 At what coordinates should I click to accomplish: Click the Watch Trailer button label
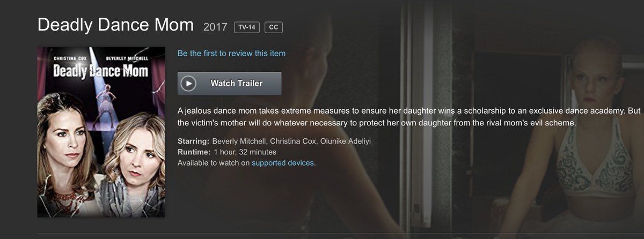pyautogui.click(x=236, y=83)
